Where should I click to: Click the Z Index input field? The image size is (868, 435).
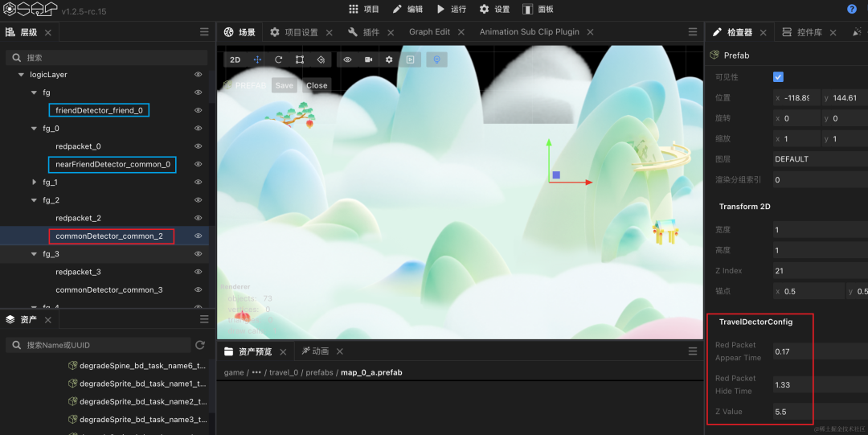[821, 271]
